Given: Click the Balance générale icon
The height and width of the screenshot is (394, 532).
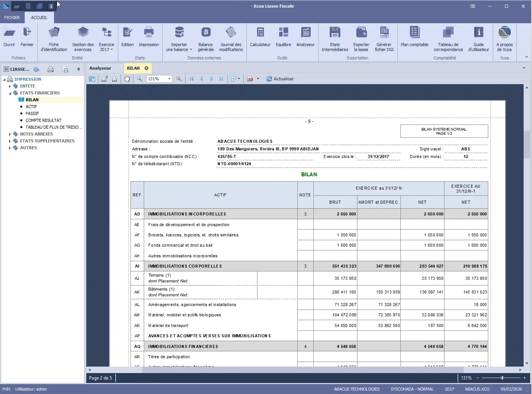Looking at the screenshot, I should [x=205, y=37].
